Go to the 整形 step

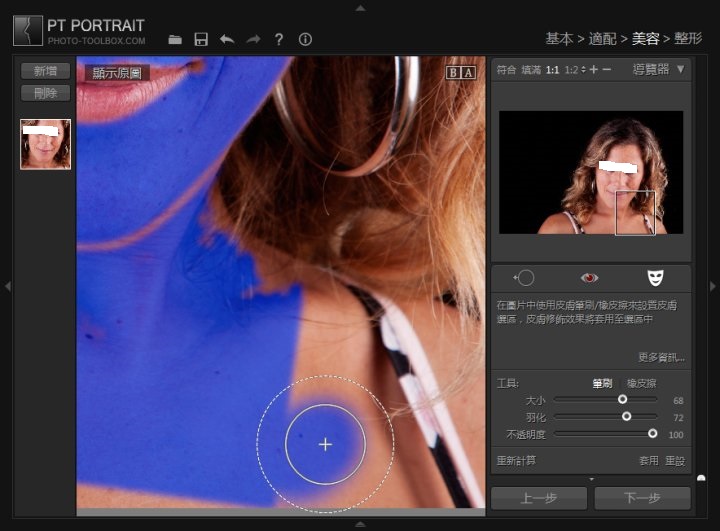[x=688, y=39]
